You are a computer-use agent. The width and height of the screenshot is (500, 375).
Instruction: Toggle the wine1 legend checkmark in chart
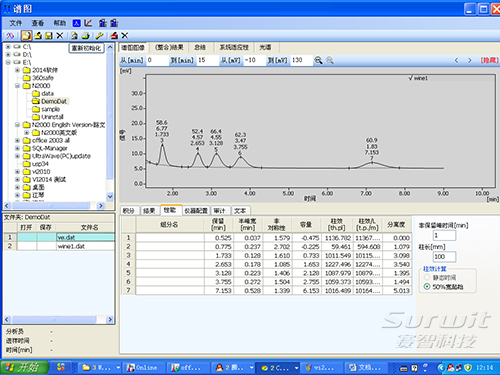tap(410, 78)
